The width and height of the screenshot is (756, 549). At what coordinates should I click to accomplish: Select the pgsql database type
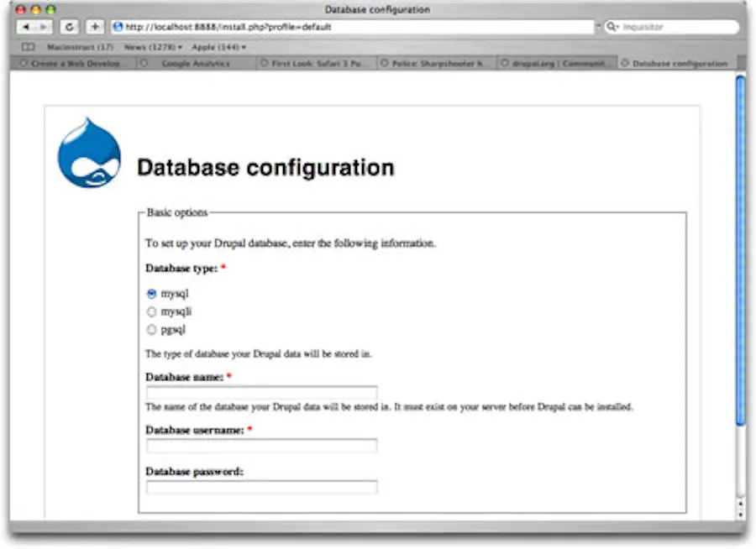pos(152,330)
